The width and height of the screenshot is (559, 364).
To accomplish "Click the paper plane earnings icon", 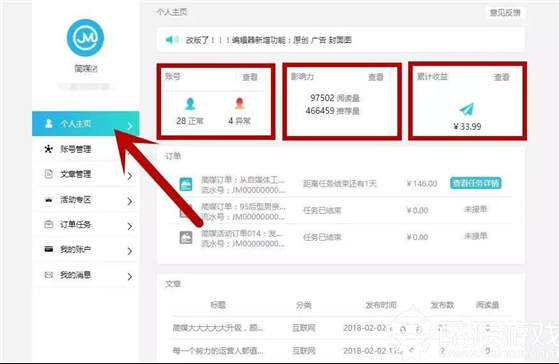I will (x=467, y=109).
